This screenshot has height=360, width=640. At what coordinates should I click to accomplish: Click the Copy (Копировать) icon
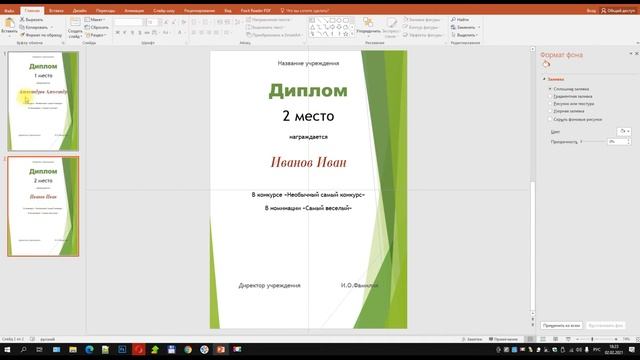[x=22, y=27]
